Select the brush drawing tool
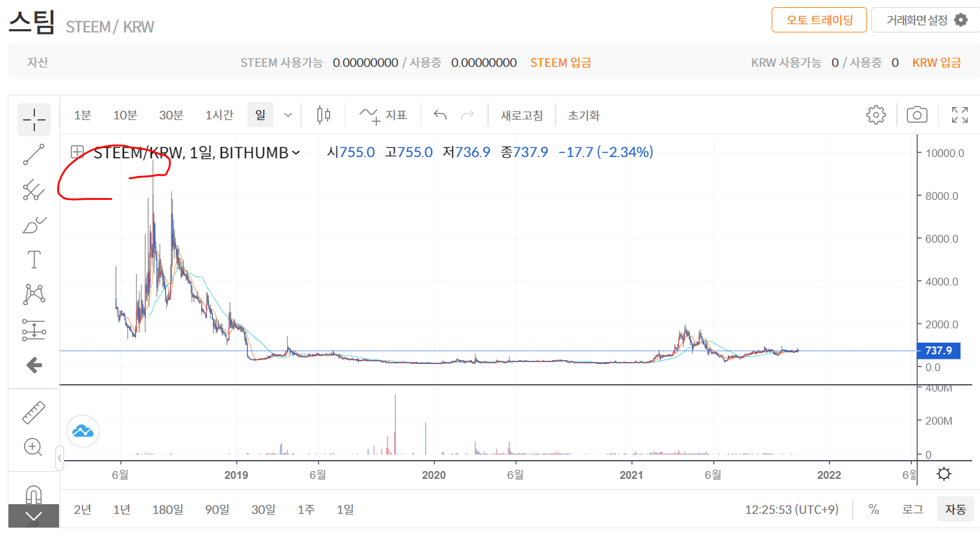Image resolution: width=980 pixels, height=547 pixels. click(x=34, y=225)
